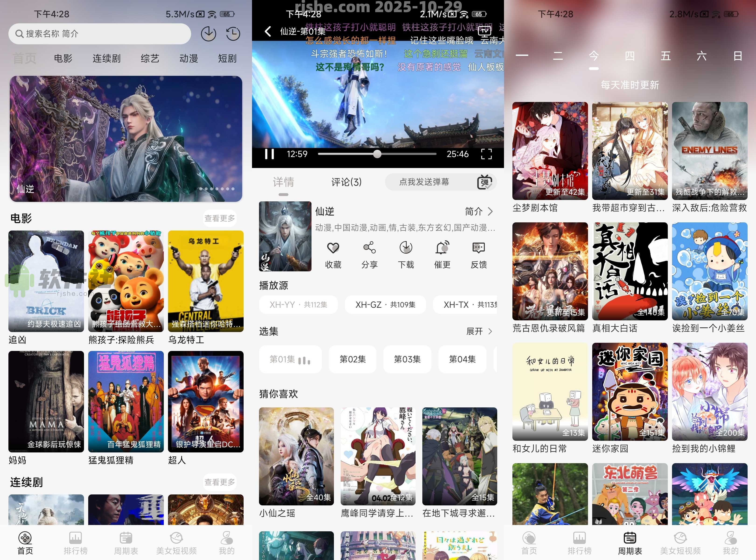Open the downloads icon beside search bar
The image size is (756, 560).
208,34
